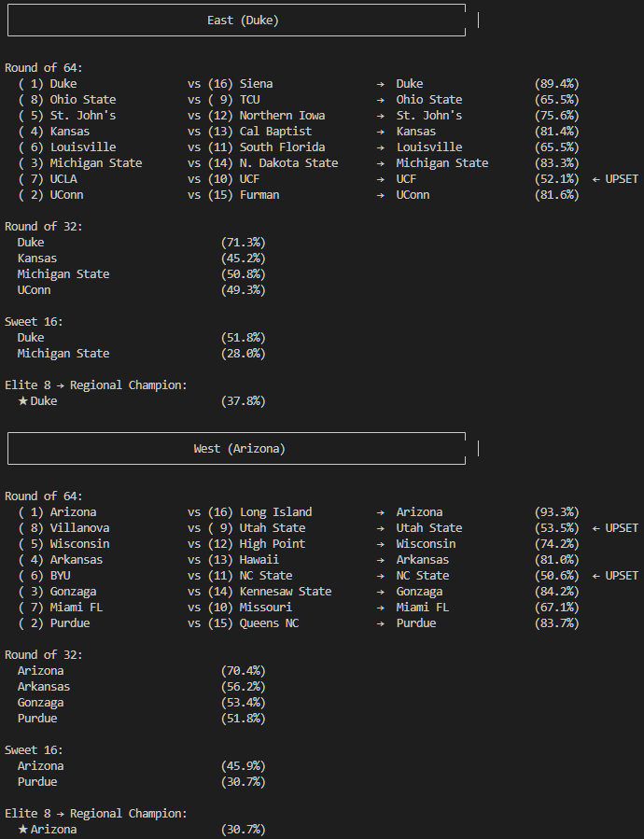644x839 pixels.
Task: Select "(16) Siena" in the Duke matchup
Action: 241,84
